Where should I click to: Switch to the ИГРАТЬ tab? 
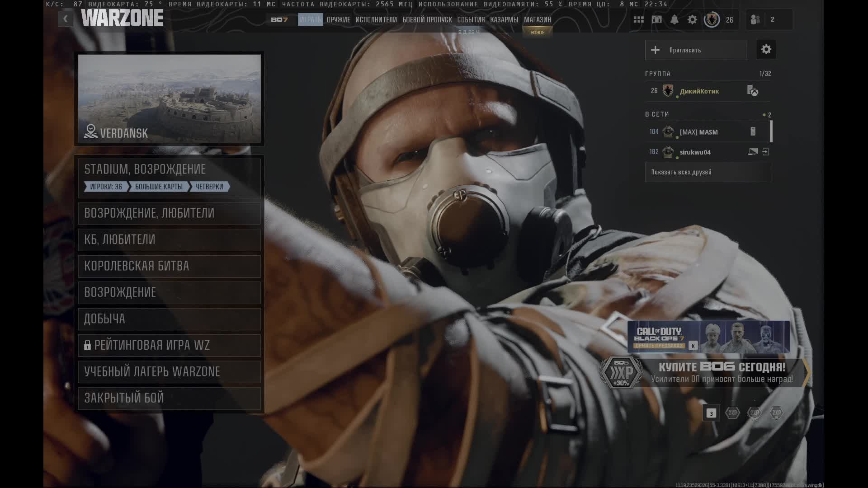pyautogui.click(x=310, y=20)
